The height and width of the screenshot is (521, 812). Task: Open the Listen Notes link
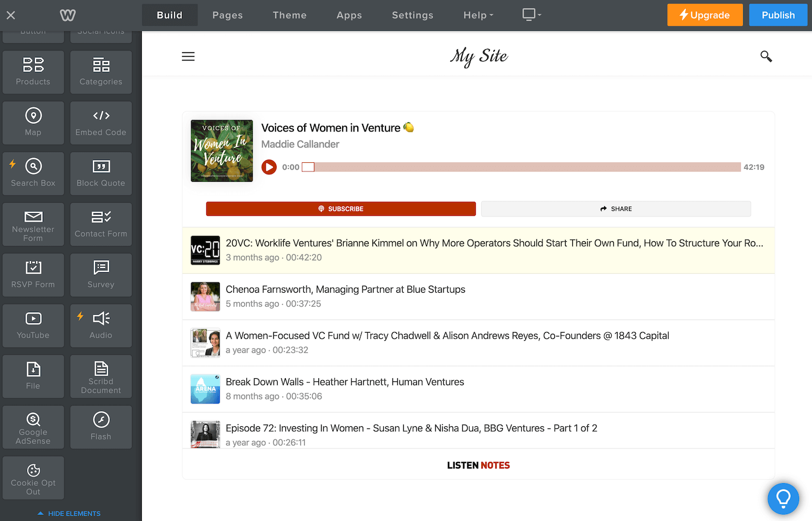click(479, 465)
